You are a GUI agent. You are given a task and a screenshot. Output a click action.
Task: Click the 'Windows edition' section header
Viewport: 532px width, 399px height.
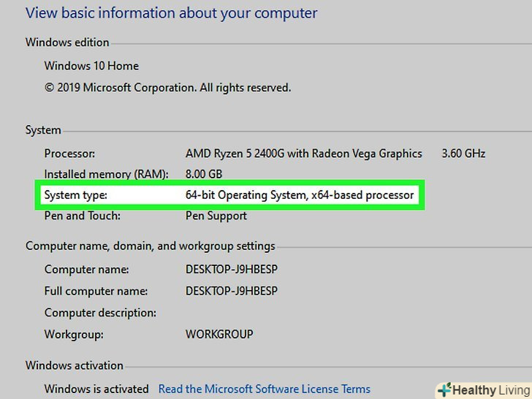67,42
